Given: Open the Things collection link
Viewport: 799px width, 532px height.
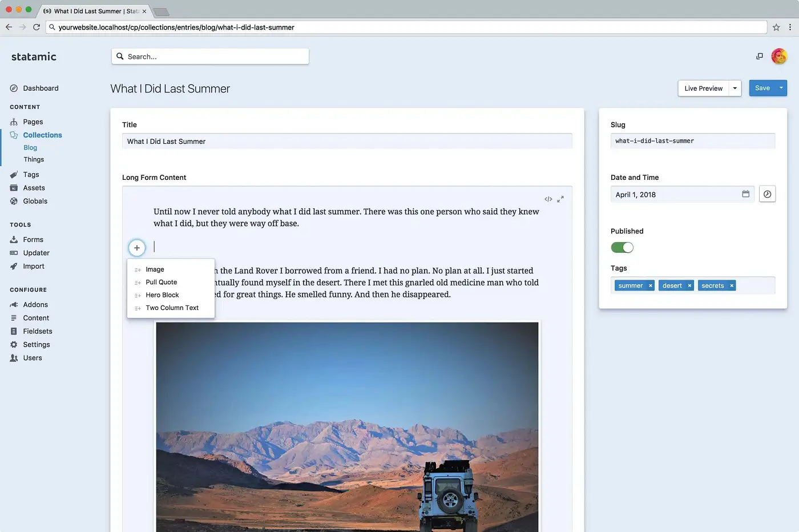Looking at the screenshot, I should coord(34,160).
